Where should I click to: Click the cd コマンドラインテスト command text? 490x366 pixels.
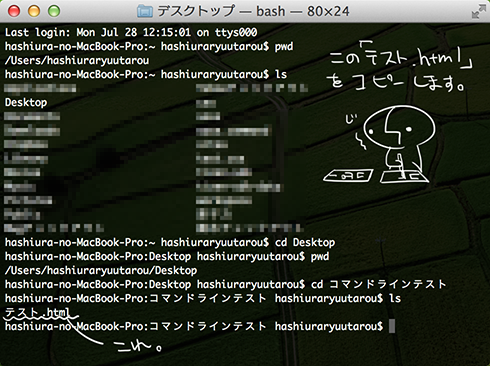point(379,284)
